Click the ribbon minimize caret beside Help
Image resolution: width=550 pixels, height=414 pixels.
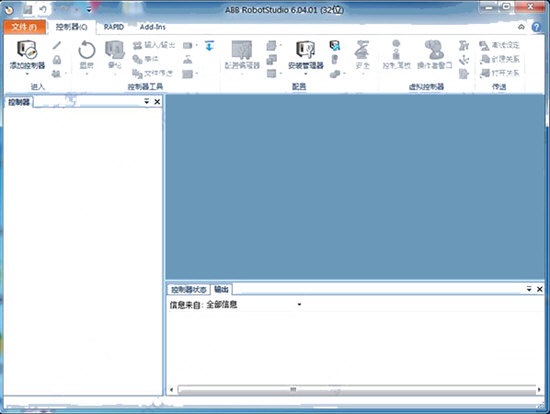pos(521,27)
